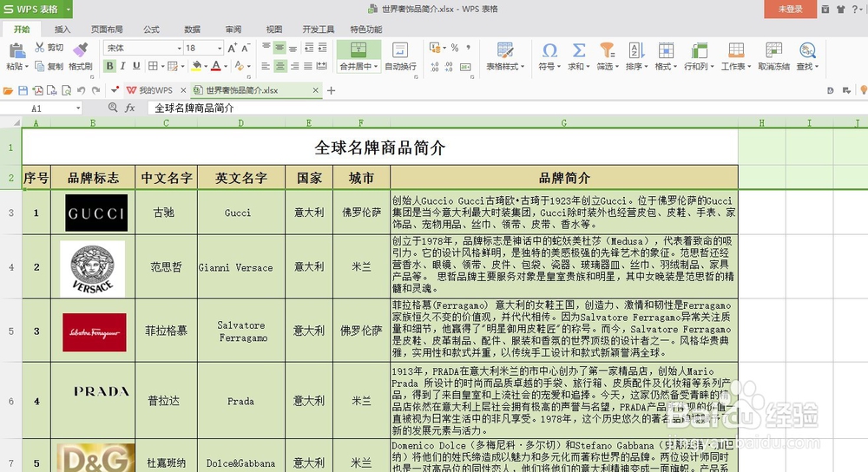Click the yellow fill color bucket

click(196, 66)
